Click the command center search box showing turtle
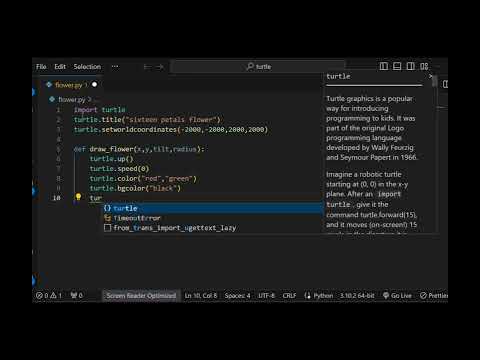 tap(258, 67)
